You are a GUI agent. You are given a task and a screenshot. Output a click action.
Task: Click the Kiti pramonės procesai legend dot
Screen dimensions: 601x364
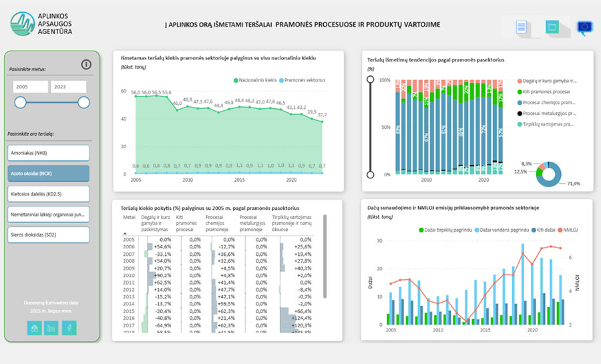[x=520, y=92]
